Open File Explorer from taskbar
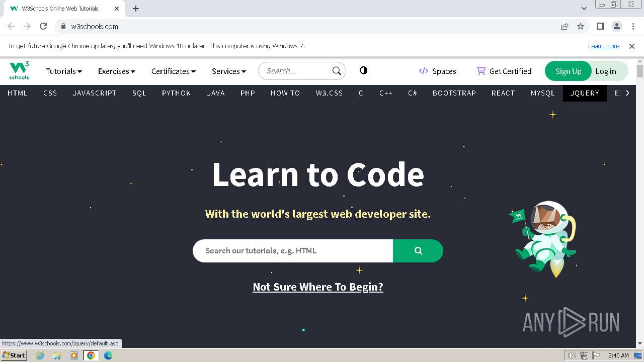 coord(57,355)
